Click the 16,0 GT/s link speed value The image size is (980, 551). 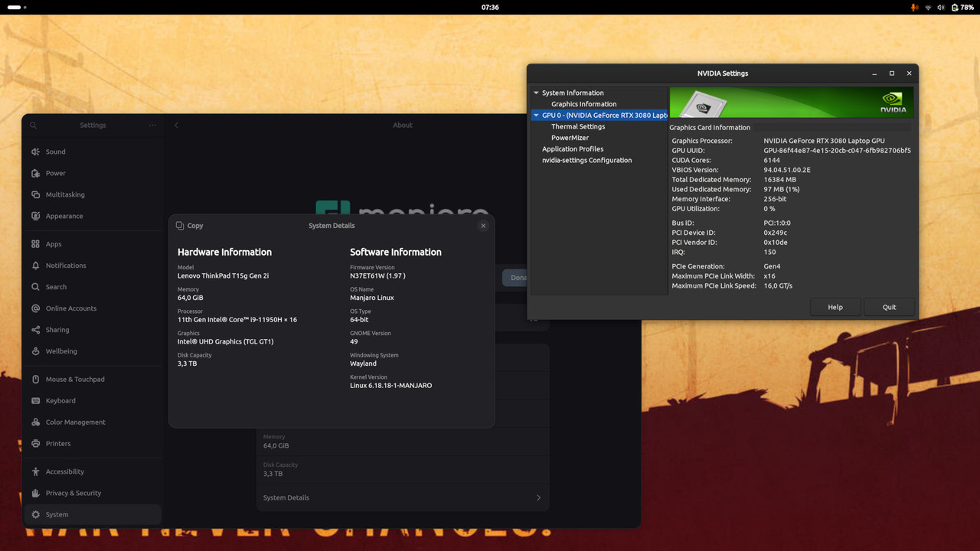click(x=778, y=286)
